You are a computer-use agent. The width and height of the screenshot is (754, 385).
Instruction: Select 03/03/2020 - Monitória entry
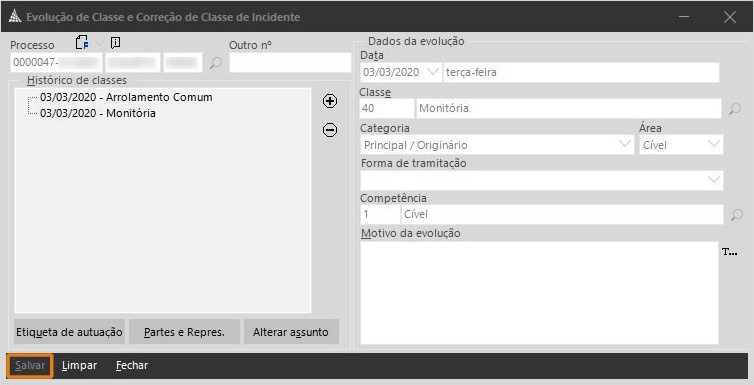[x=98, y=113]
